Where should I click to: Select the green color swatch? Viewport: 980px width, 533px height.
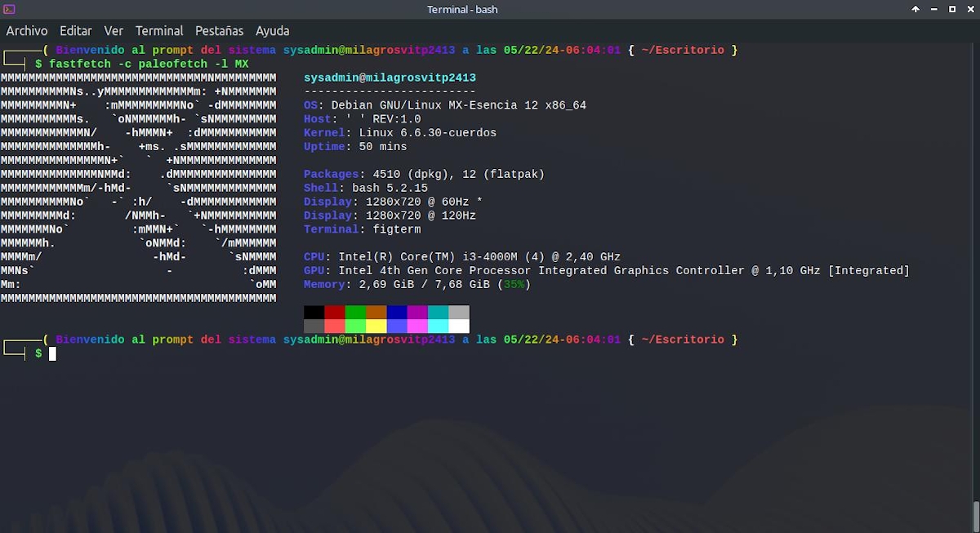(354, 313)
